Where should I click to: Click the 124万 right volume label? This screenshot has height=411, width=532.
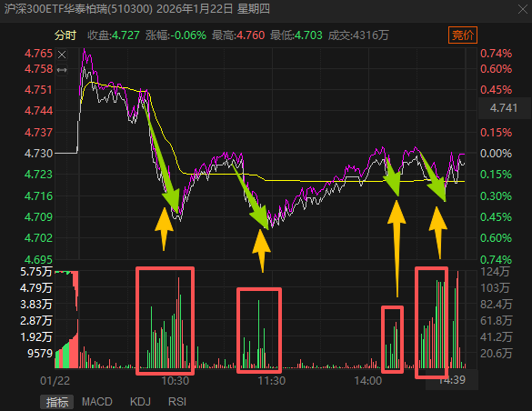[x=495, y=272]
